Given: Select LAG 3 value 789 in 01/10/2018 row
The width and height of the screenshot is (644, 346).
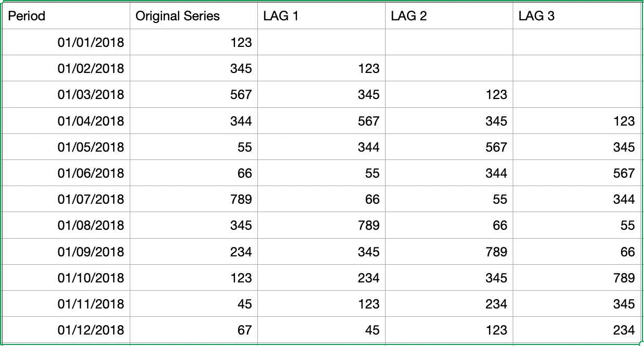Looking at the screenshot, I should coord(576,278).
